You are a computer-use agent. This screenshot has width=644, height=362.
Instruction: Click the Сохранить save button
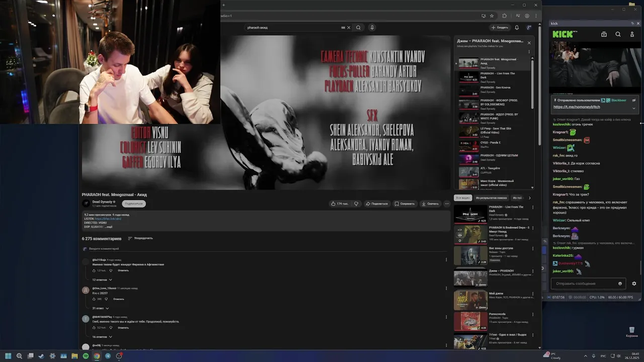[x=405, y=204]
